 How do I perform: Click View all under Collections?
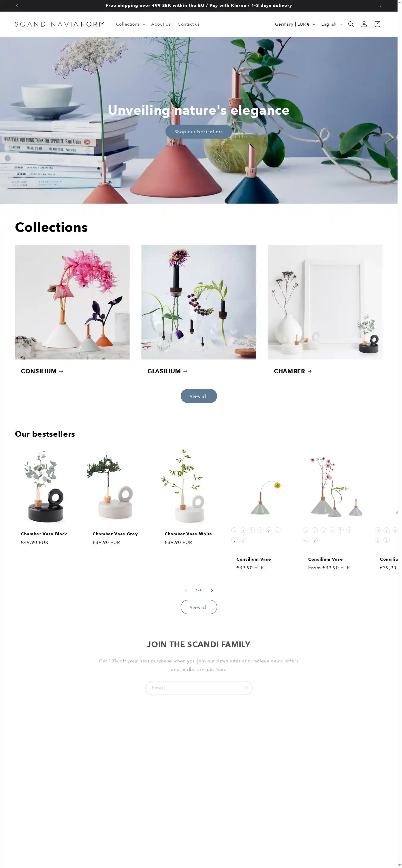199,396
